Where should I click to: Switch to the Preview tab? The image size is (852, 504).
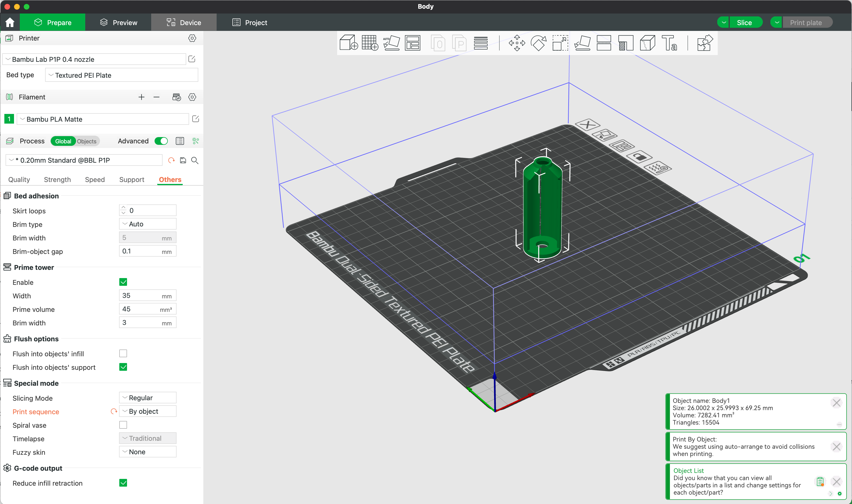(118, 22)
